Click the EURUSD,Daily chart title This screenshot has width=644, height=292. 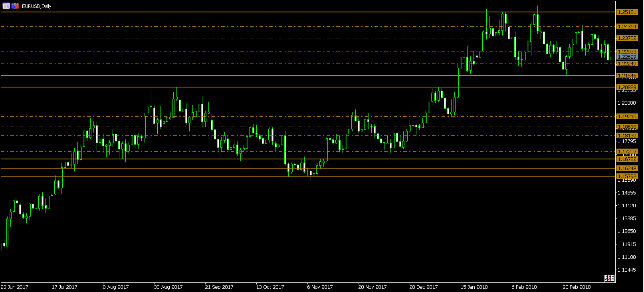click(x=36, y=6)
